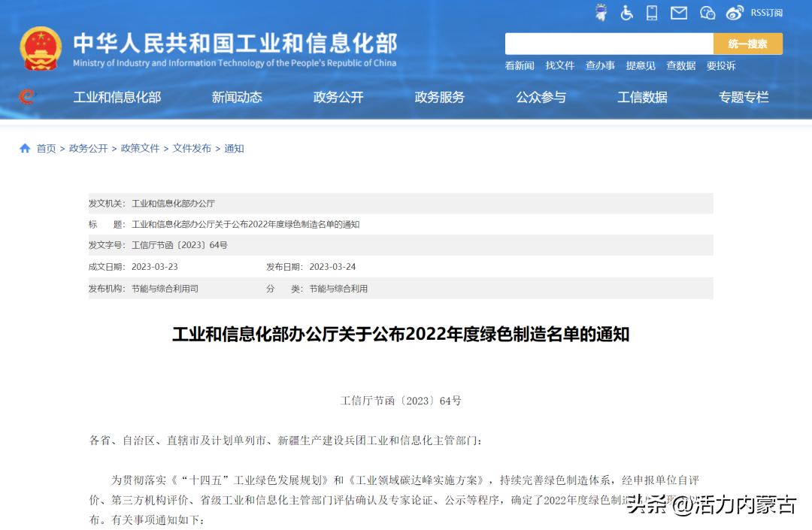Go to 工信数据 in the navigation bar
Viewport: 812px width, 530px height.
tap(642, 97)
